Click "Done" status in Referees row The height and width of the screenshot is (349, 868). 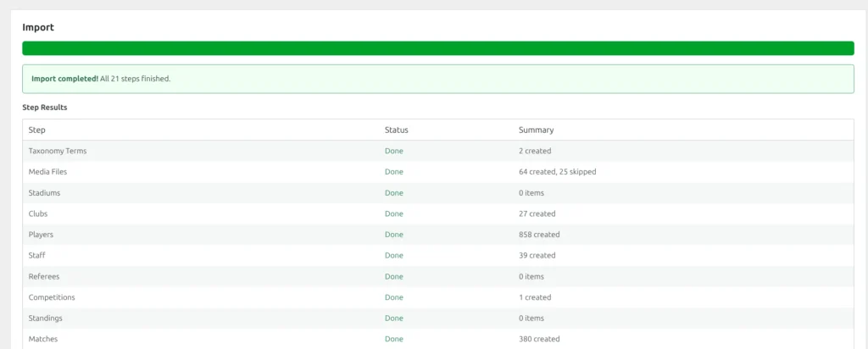(x=394, y=276)
